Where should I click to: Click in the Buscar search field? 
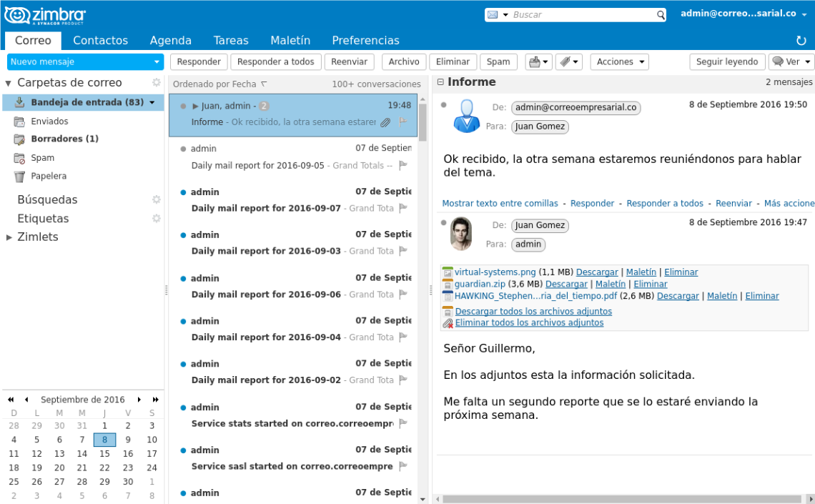point(583,15)
